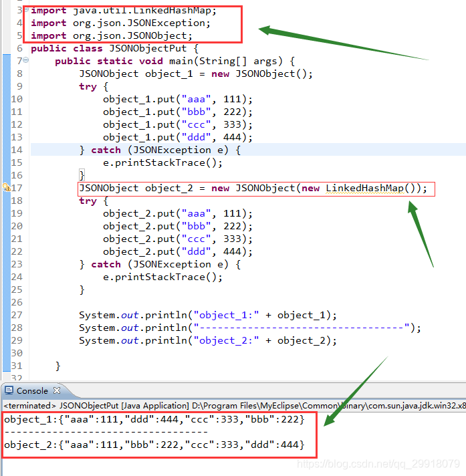Image resolution: width=466 pixels, height=476 pixels.
Task: Click object_2.put("ccc", 333) line
Action: [x=178, y=239]
